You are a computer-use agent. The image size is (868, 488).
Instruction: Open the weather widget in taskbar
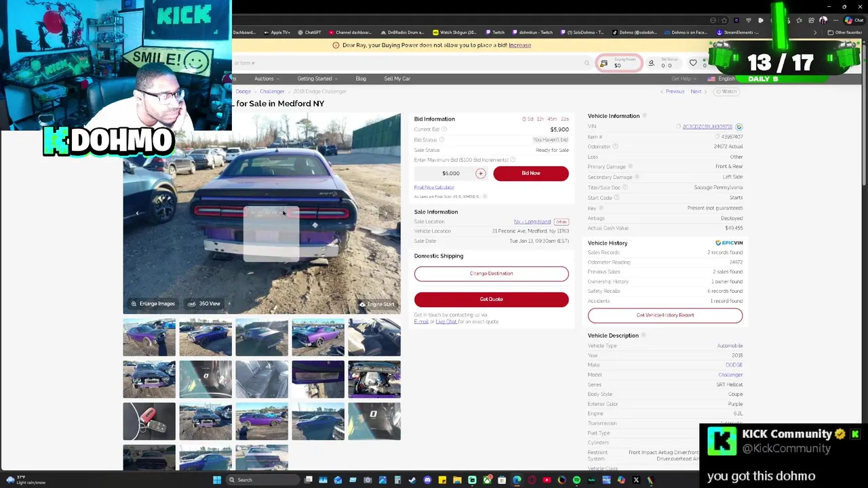click(x=26, y=480)
